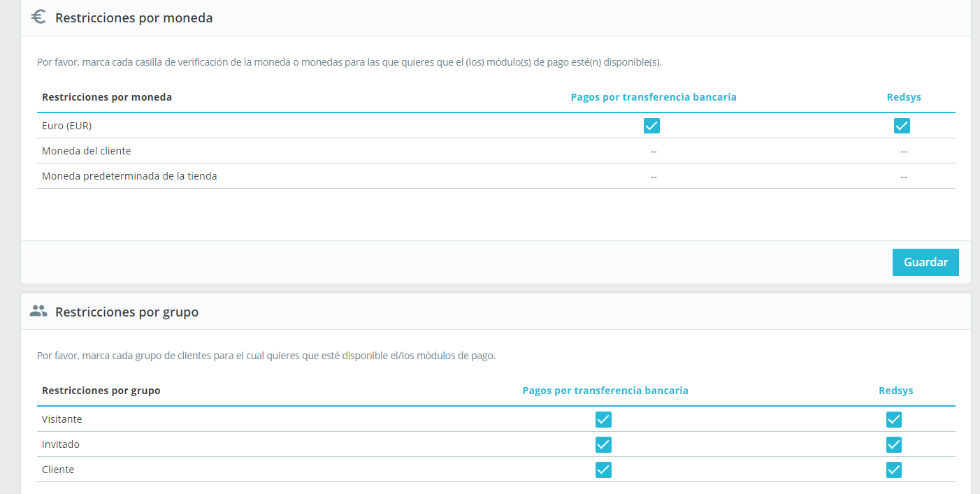Viewport: 980px width, 494px height.
Task: Click Moneda del cliente dash under bank transfer
Action: coord(654,151)
